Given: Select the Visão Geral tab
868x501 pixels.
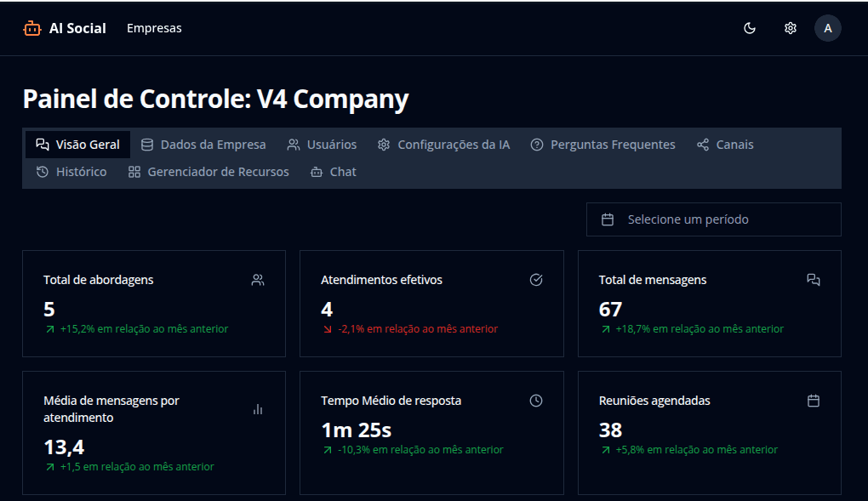Looking at the screenshot, I should (x=77, y=145).
